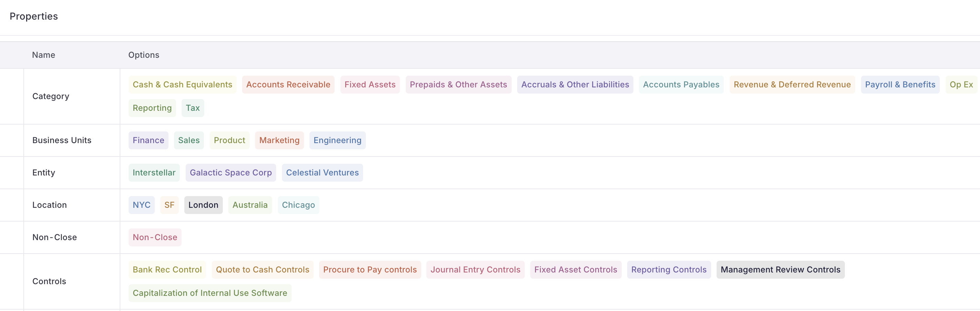
Task: Click the pink Non-Close option tag
Action: click(x=155, y=237)
